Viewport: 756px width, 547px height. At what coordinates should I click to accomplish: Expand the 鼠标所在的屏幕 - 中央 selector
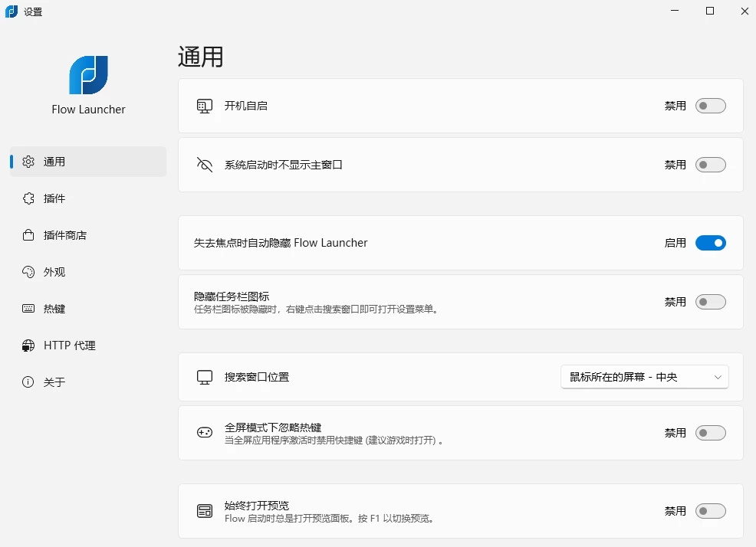[644, 377]
